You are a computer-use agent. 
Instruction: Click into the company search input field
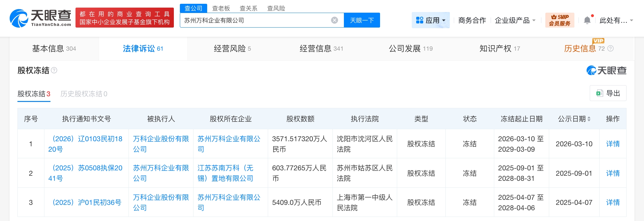pyautogui.click(x=254, y=20)
